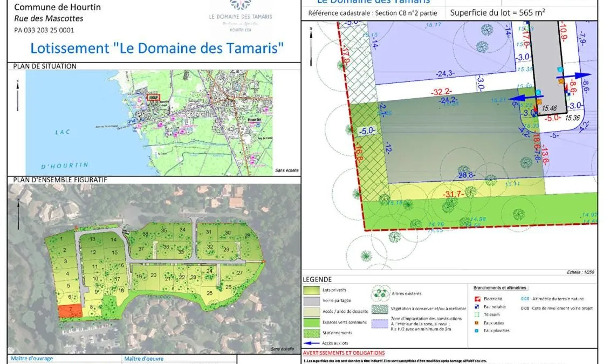Click the Arbres existants tree symbol in the legend
The width and height of the screenshot is (610, 364).
coord(380,293)
